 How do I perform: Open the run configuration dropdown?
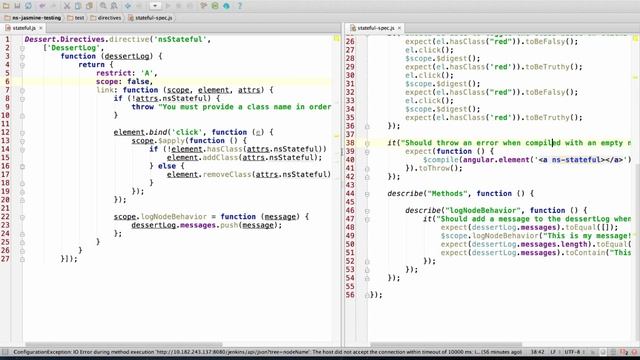pos(155,6)
